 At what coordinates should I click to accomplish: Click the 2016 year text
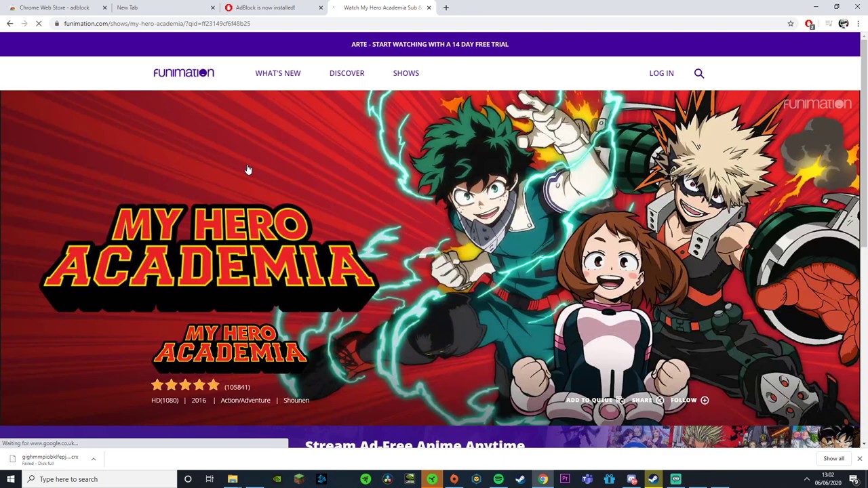click(x=199, y=401)
